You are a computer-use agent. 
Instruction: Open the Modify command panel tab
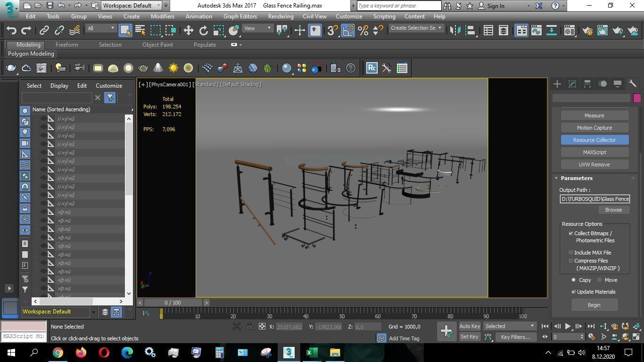point(572,84)
